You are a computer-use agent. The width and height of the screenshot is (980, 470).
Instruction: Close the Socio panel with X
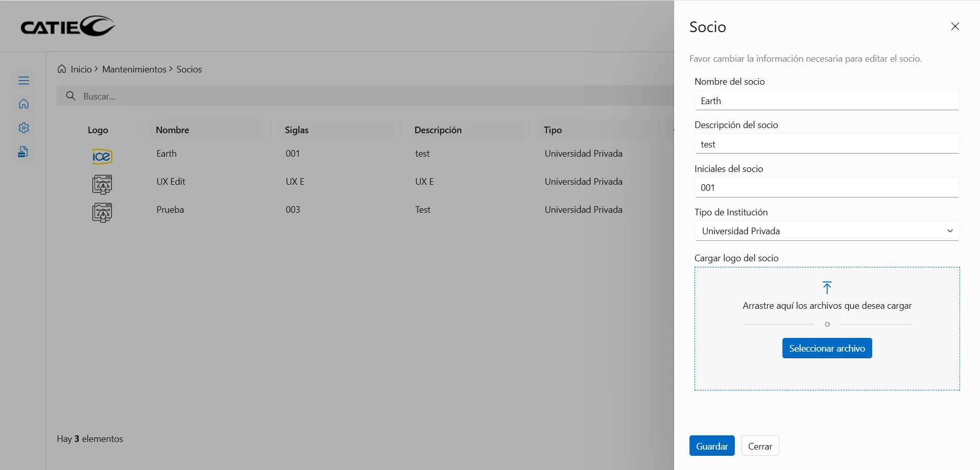[x=955, y=27]
